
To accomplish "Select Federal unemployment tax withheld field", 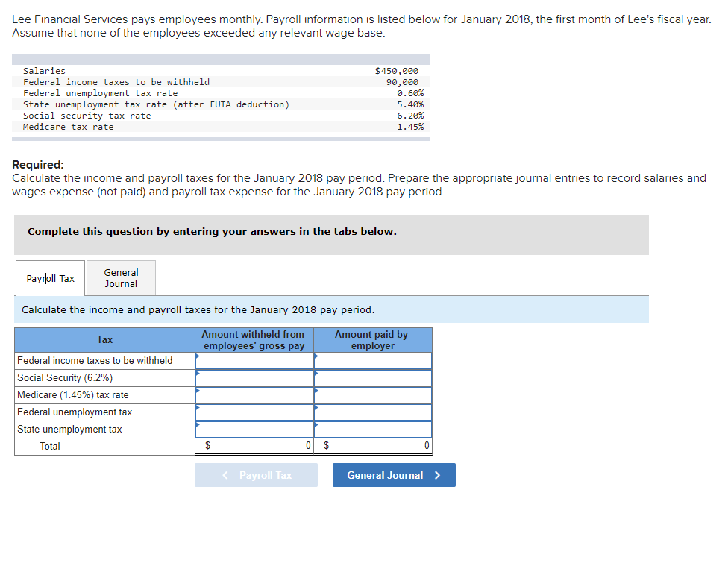I will click(254, 412).
